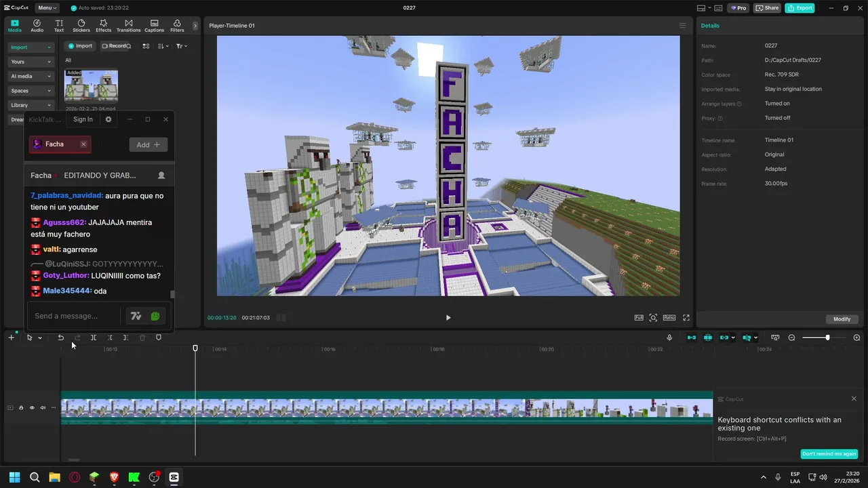Set the player preview to Full quality
868x488 pixels.
tap(639, 318)
